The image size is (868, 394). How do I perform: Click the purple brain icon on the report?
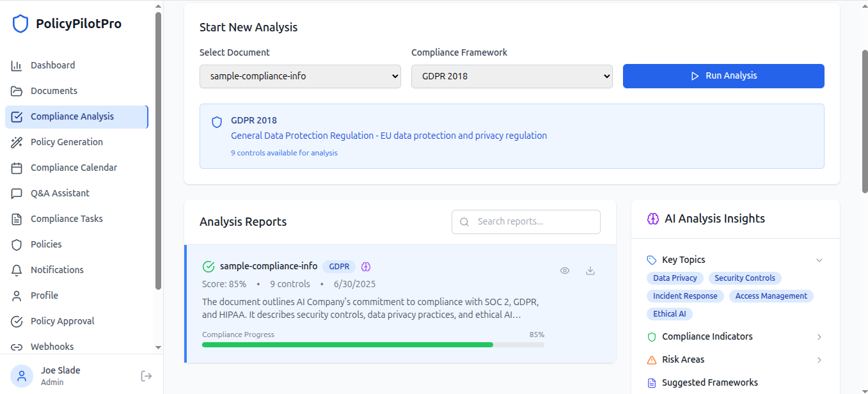click(x=366, y=267)
